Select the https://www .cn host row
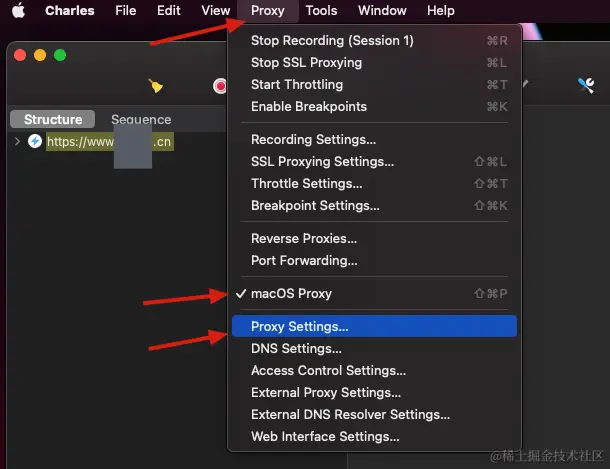610x469 pixels. click(x=110, y=142)
